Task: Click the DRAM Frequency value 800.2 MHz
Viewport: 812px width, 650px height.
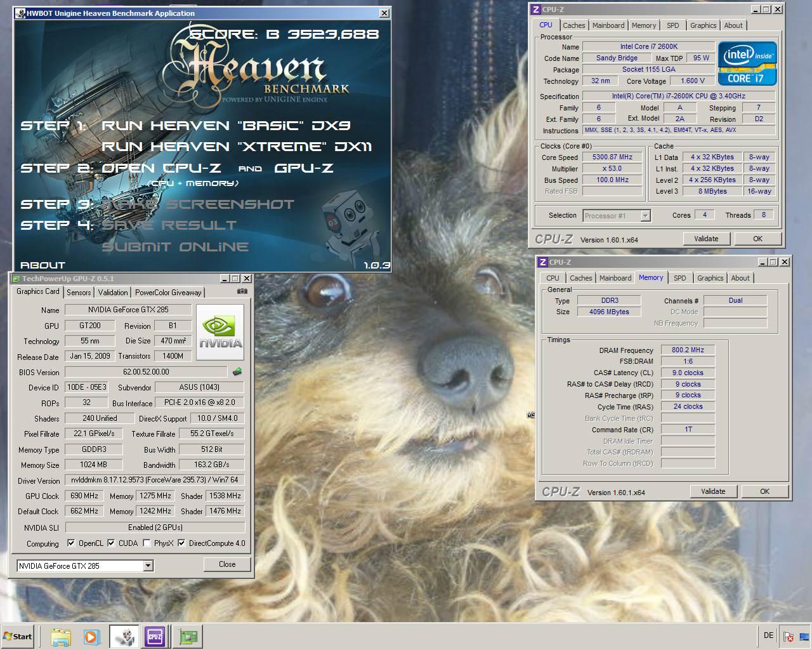Action: pyautogui.click(x=688, y=350)
